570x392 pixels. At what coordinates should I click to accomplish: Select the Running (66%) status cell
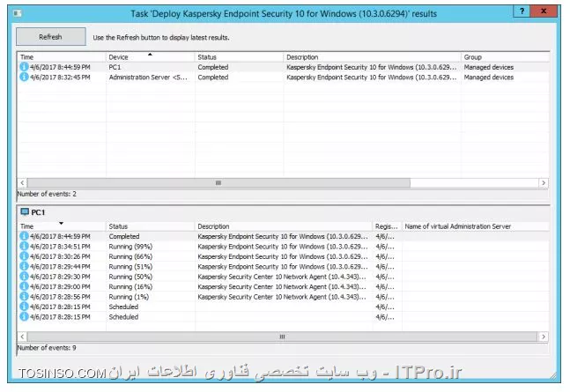point(130,256)
